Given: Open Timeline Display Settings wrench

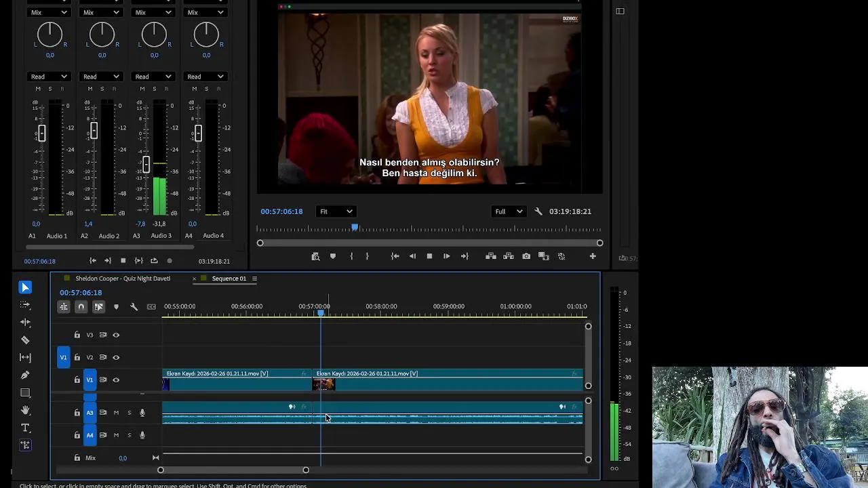Looking at the screenshot, I should tap(134, 307).
